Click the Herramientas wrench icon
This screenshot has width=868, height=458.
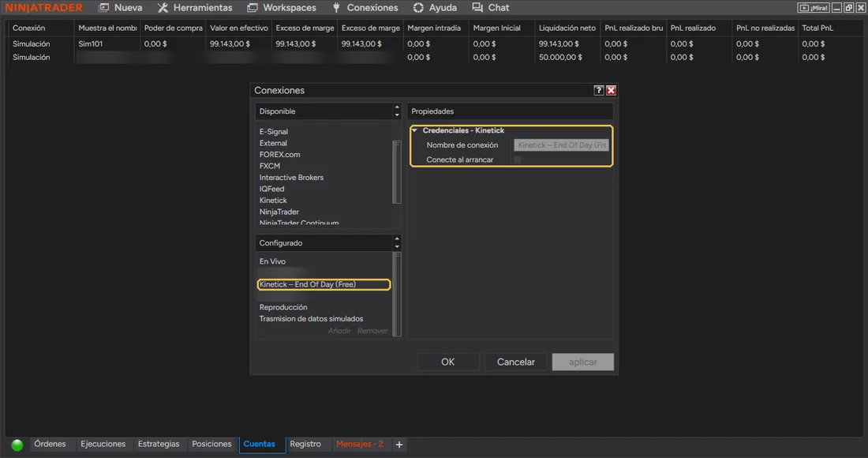[x=163, y=8]
